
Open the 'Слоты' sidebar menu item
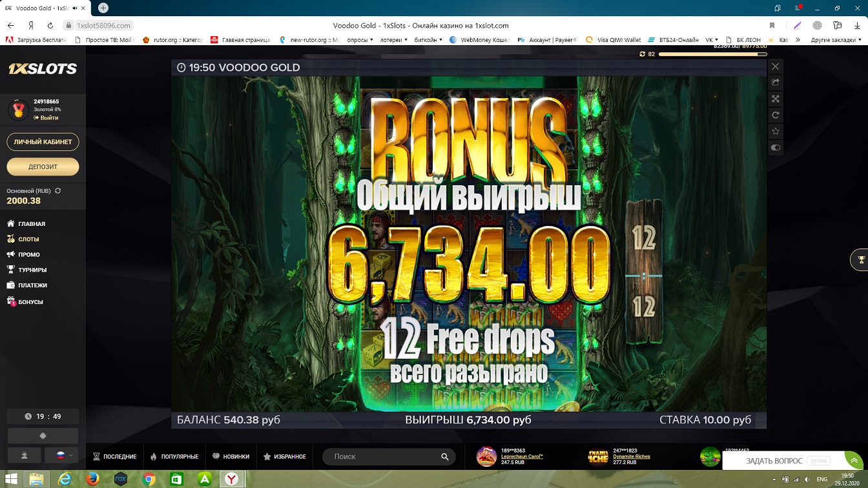28,239
